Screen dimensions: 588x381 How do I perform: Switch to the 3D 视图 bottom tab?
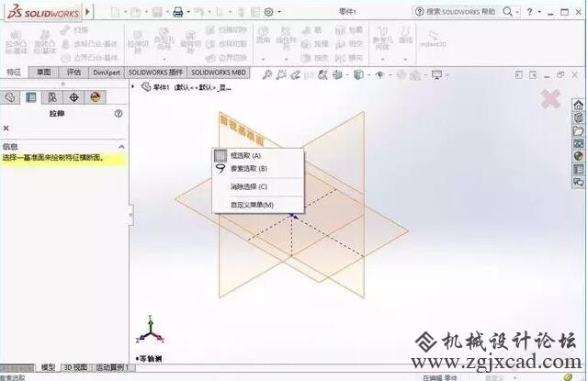[x=75, y=367]
